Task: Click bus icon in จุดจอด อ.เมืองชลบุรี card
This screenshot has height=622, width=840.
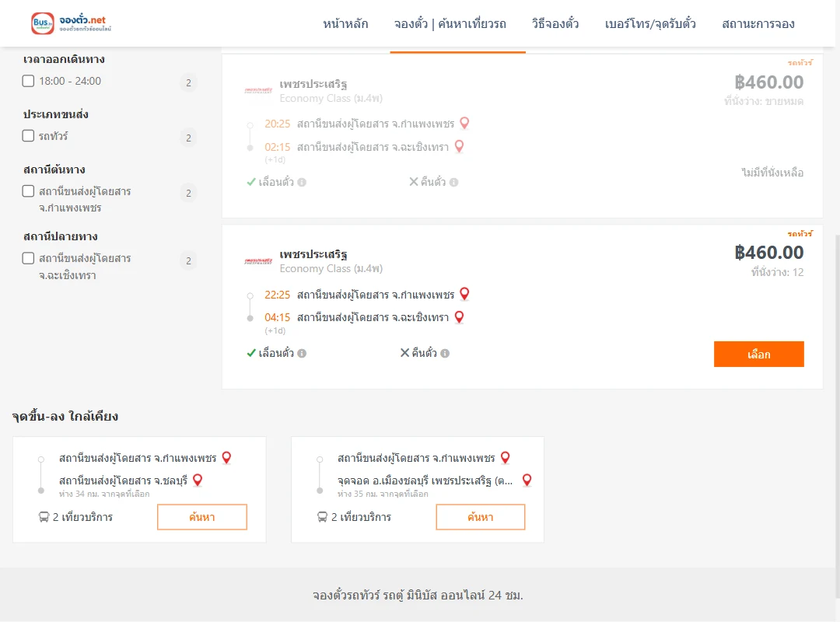Action: [x=322, y=517]
